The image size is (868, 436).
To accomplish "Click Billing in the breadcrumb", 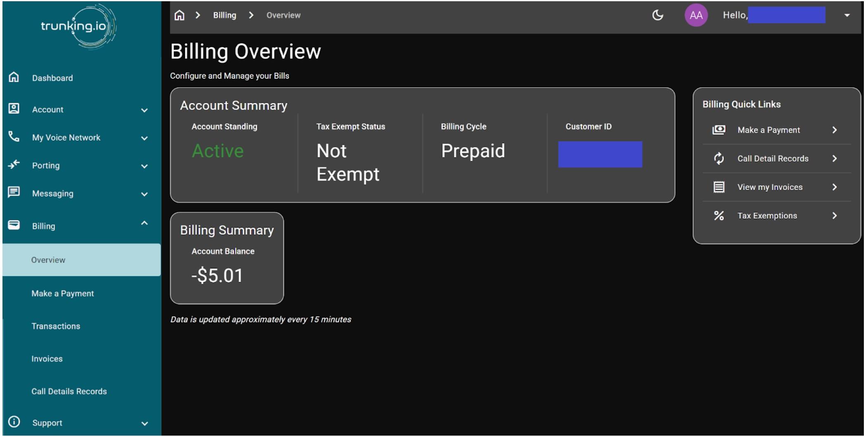I will (225, 15).
